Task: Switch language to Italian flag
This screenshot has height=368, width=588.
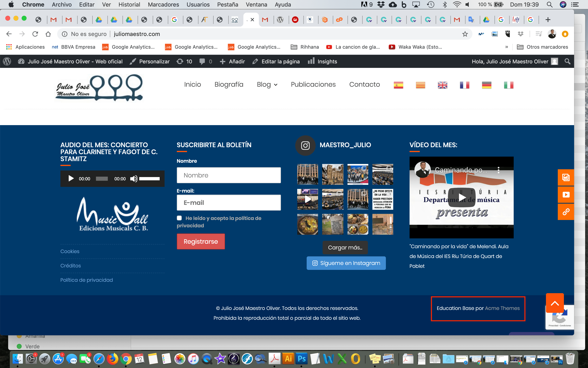Action: coord(509,85)
